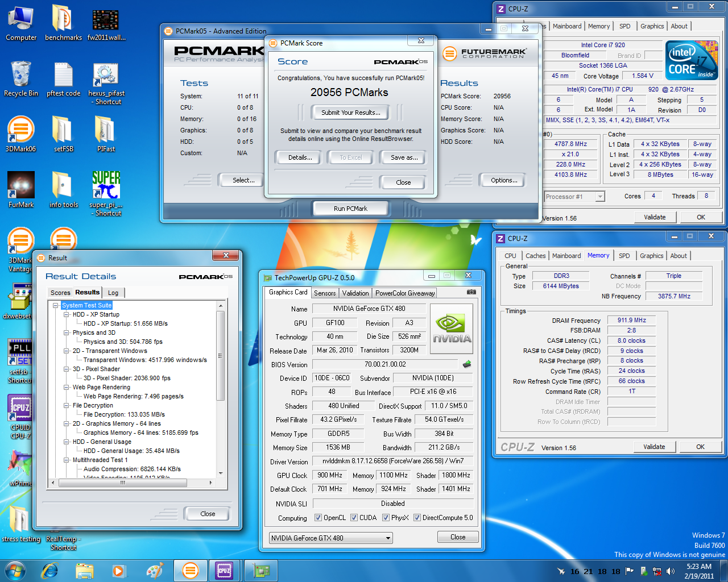Image resolution: width=728 pixels, height=582 pixels.
Task: Select the dxwebsetup desktop icon
Action: (x=20, y=301)
